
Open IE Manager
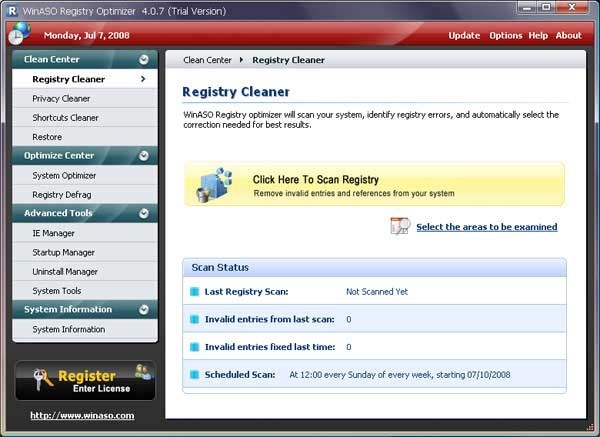85,233
